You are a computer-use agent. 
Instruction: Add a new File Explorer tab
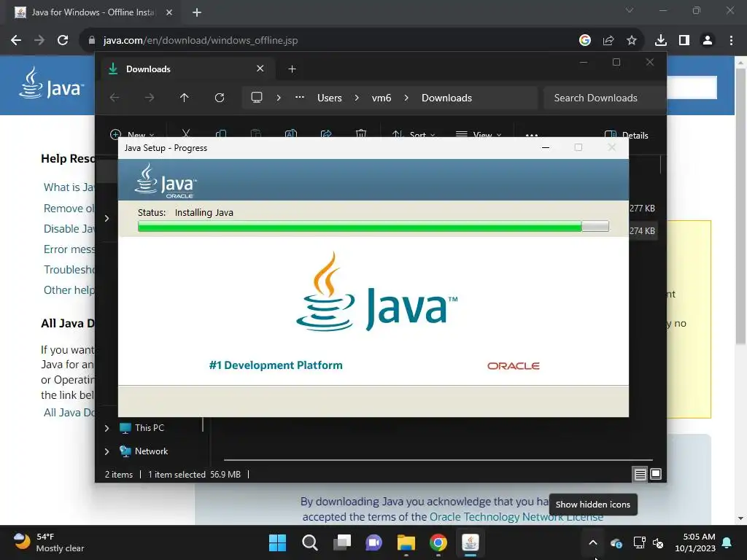point(292,69)
